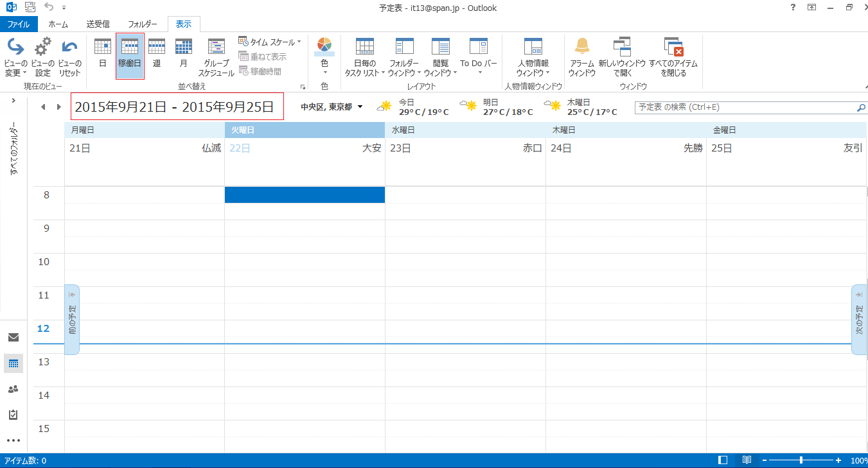Screen dimensions: 868x468
Task: Expand 人物情報ウィンドウ (People Pane) dropdown
Action: coord(533,57)
